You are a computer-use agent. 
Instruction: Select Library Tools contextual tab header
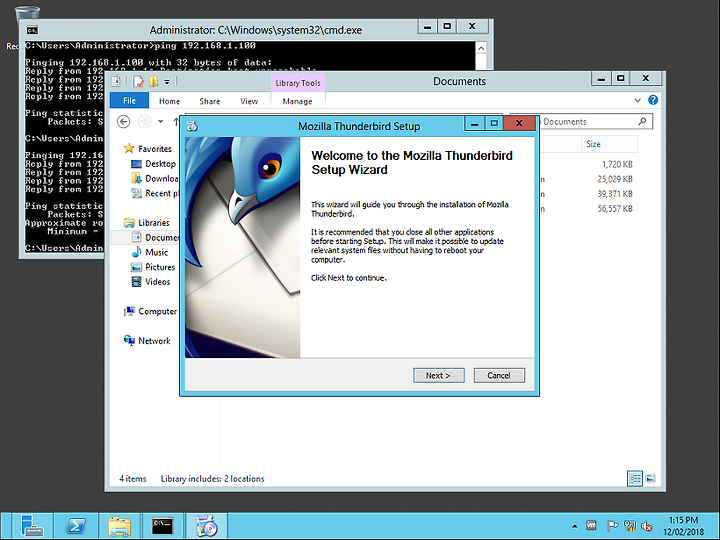click(x=298, y=83)
